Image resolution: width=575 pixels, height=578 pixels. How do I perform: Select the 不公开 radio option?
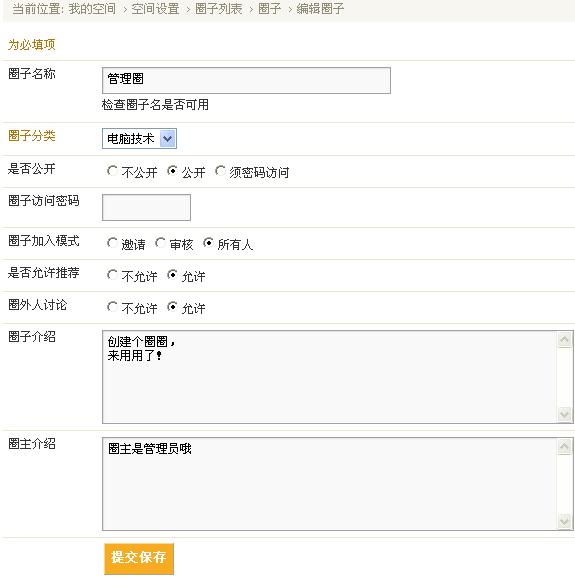112,171
